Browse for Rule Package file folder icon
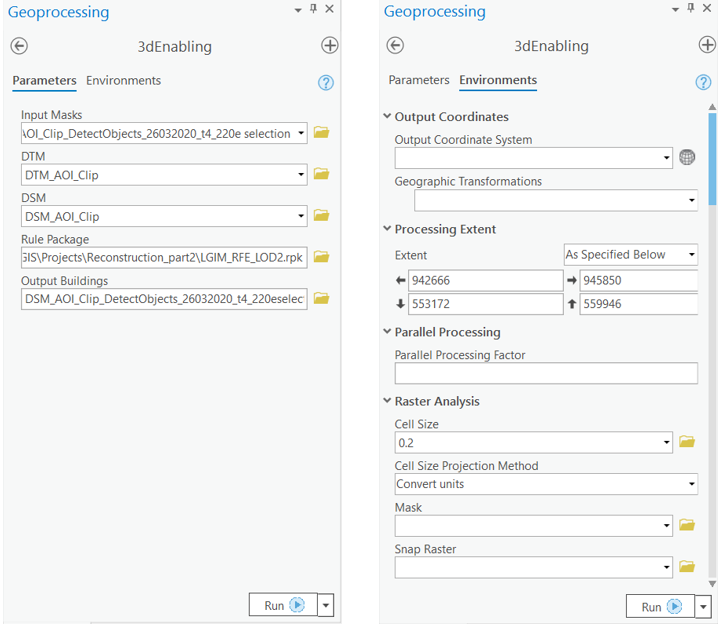722x628 pixels. 321,257
